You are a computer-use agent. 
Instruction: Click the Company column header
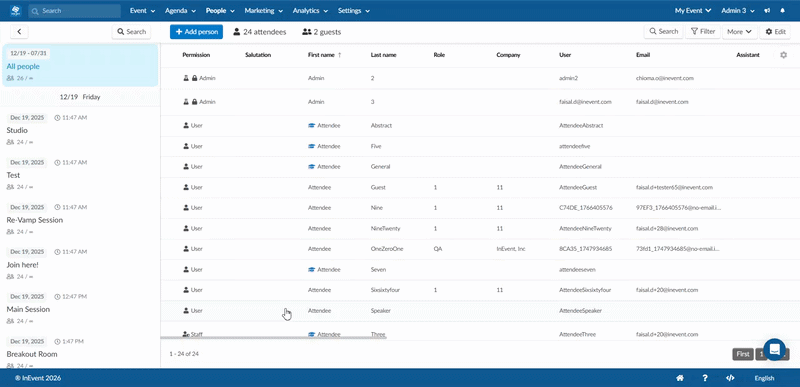pyautogui.click(x=508, y=55)
